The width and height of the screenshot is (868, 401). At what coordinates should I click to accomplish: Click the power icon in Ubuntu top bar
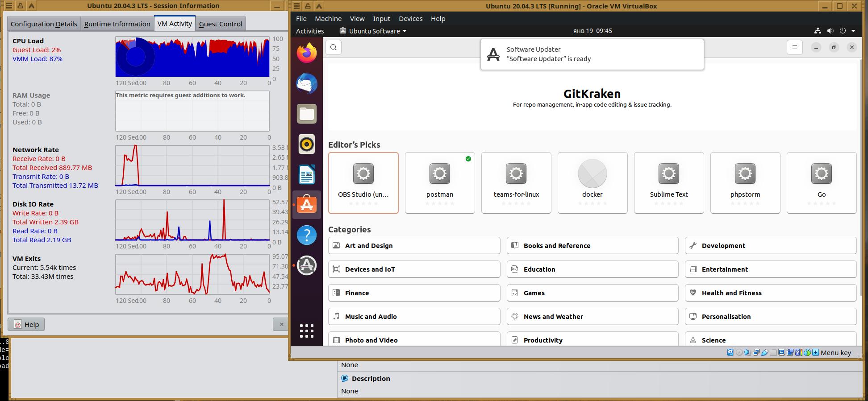tap(843, 31)
